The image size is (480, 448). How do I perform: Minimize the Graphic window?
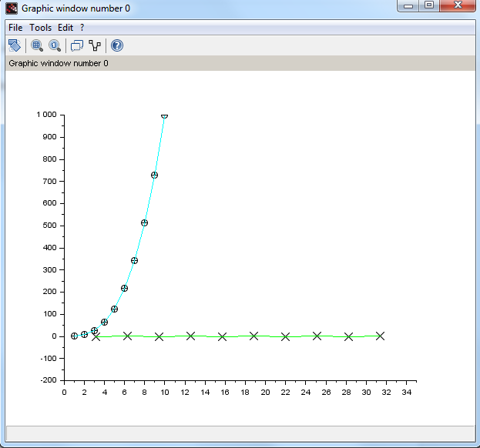(408, 5)
